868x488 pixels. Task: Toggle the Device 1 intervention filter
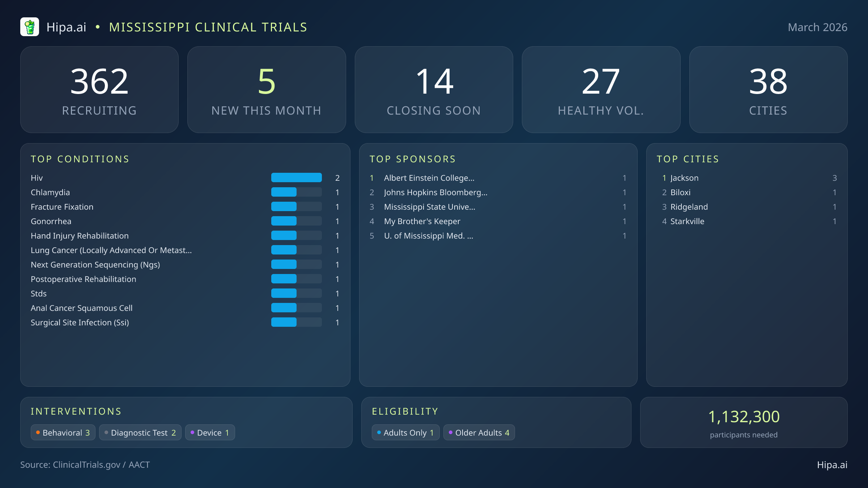(210, 432)
